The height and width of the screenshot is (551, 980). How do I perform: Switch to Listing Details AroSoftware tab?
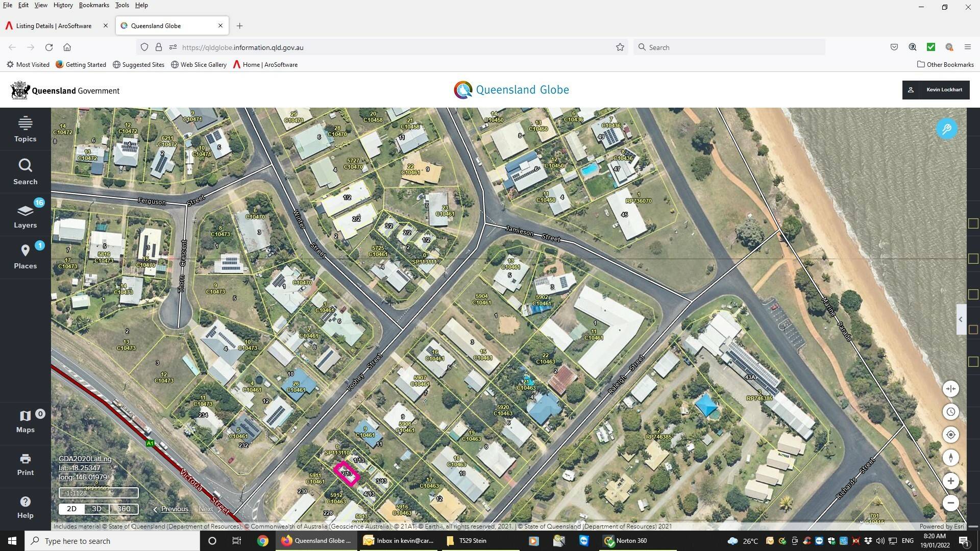[x=54, y=26]
